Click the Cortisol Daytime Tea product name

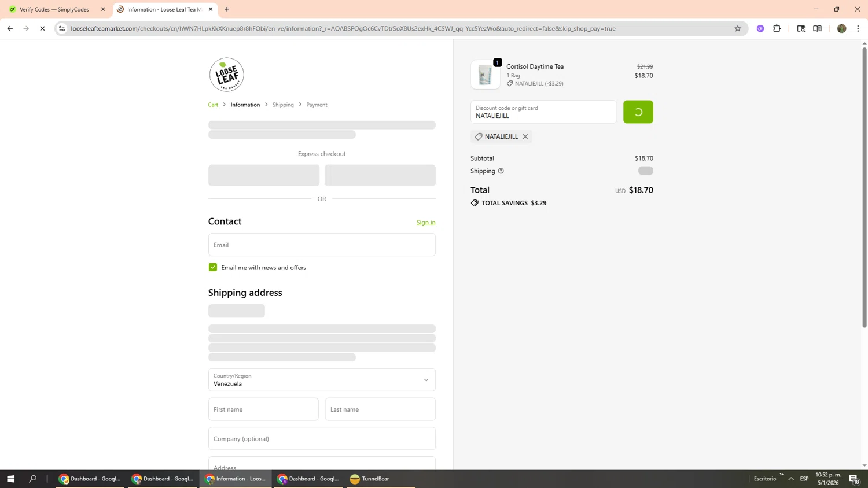535,66
